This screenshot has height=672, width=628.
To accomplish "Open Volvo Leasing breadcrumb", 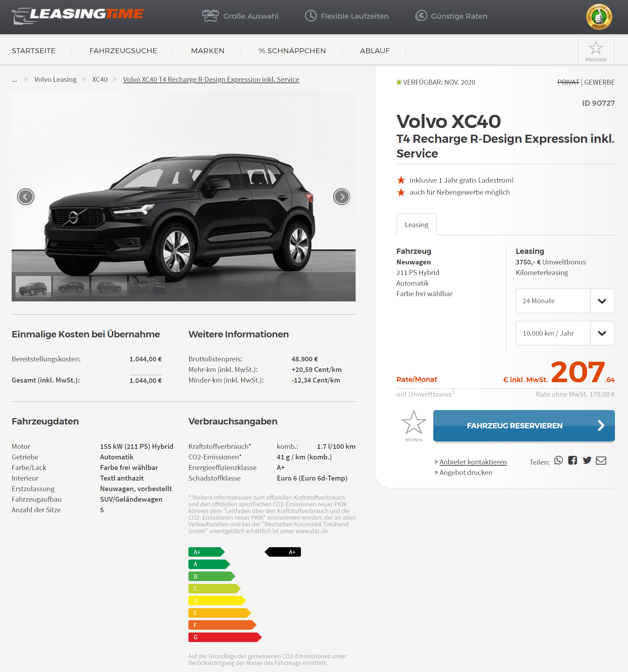I will pos(55,79).
